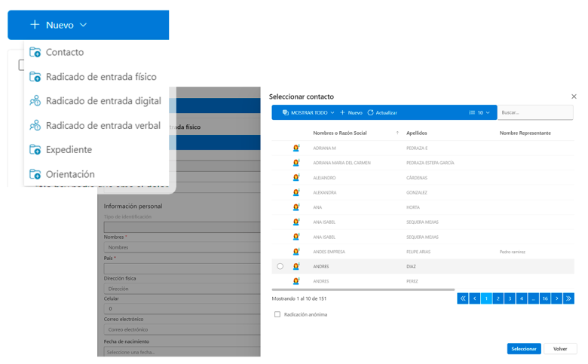Click the Orientación folder icon
588x364 pixels.
[x=35, y=174]
